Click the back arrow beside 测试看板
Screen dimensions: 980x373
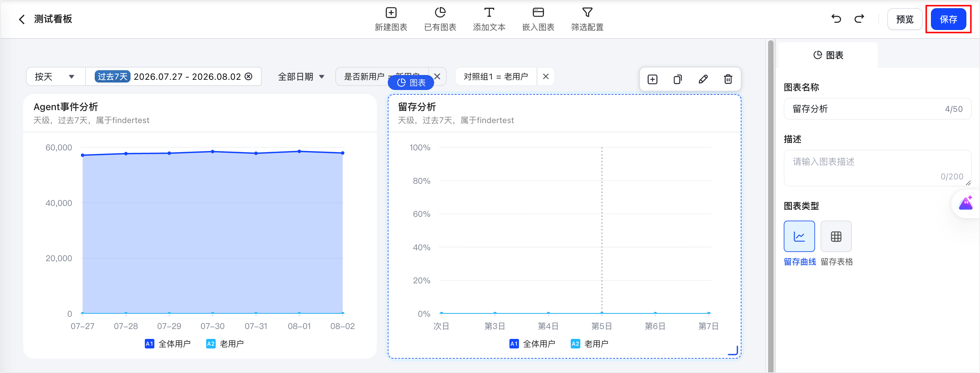pyautogui.click(x=22, y=19)
